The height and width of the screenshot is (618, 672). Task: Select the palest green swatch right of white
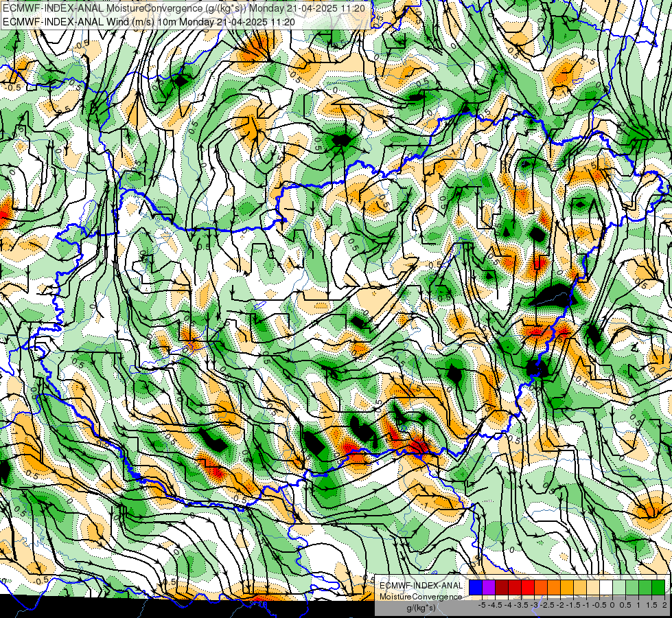619,587
